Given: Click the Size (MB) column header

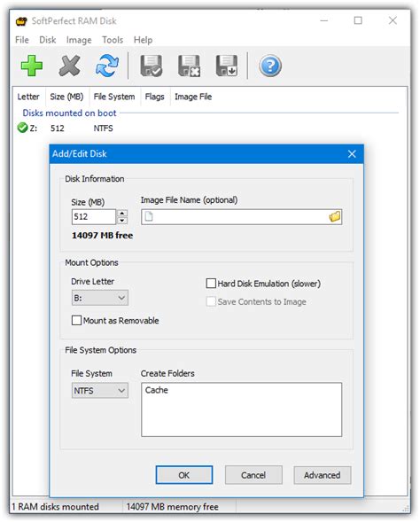Looking at the screenshot, I should (66, 97).
